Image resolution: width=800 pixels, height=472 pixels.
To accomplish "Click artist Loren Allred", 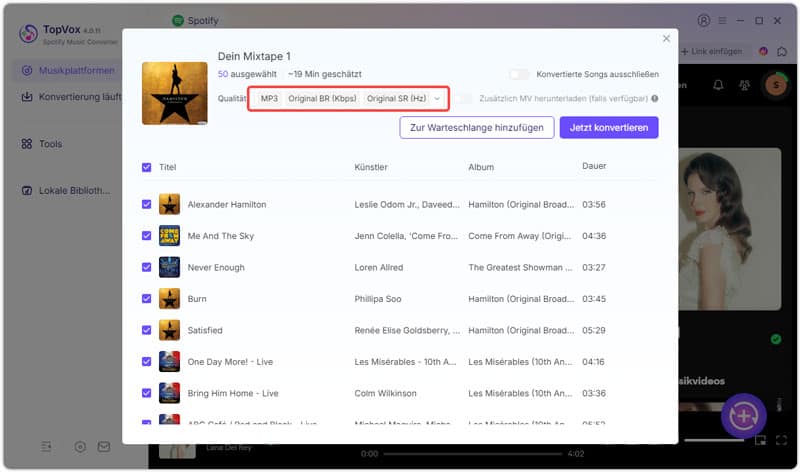I will [x=379, y=267].
